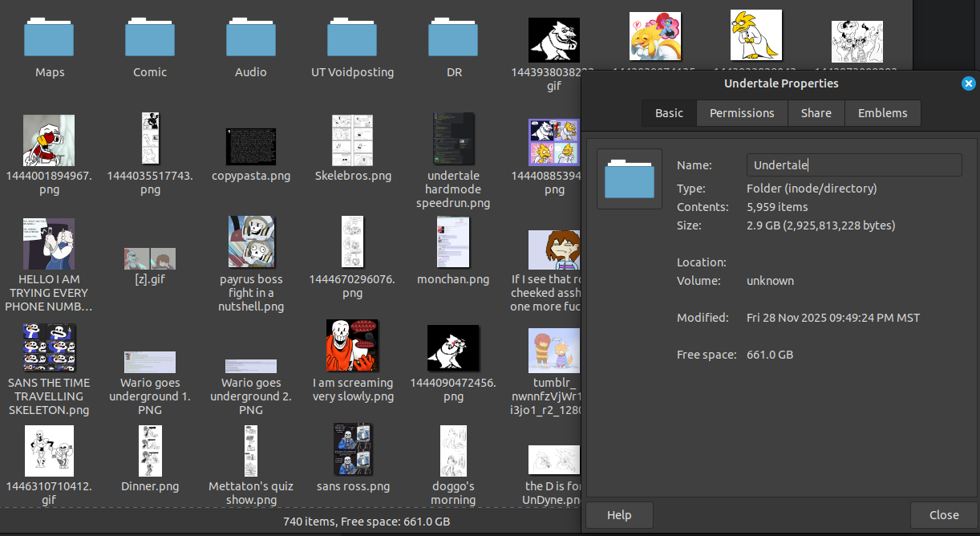Open the Maps folder
Image resolution: width=980 pixels, height=536 pixels.
pos(49,38)
